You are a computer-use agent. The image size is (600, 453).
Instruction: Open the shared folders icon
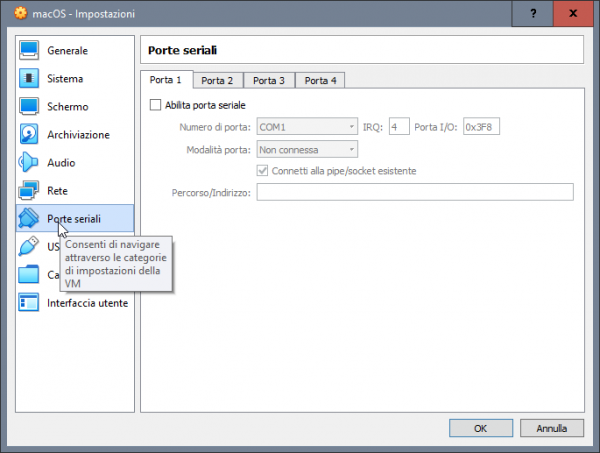pos(29,274)
